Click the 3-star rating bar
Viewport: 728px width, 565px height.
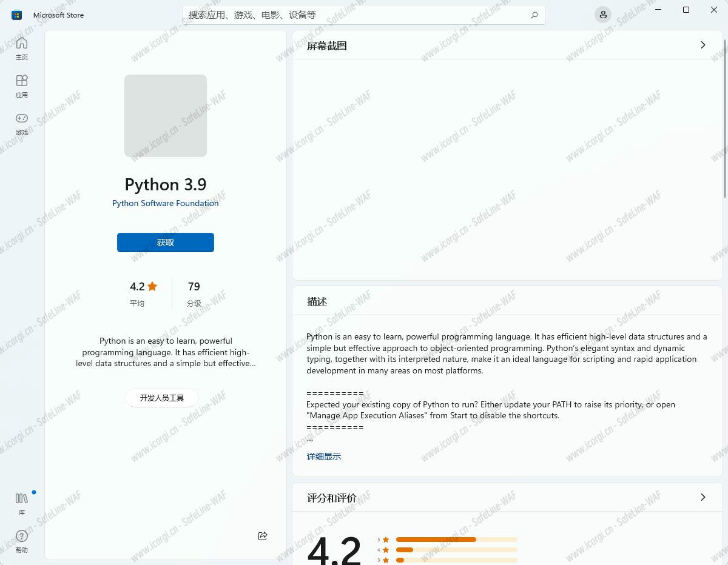[456, 560]
